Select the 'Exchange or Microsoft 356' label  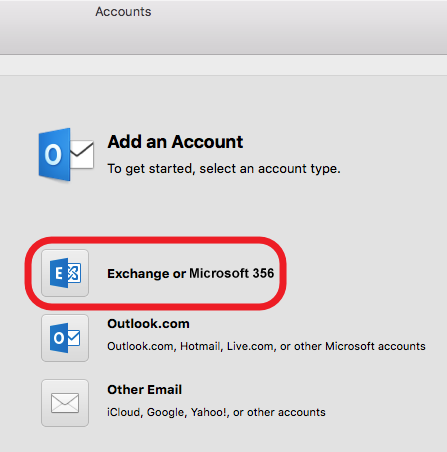pyautogui.click(x=191, y=274)
